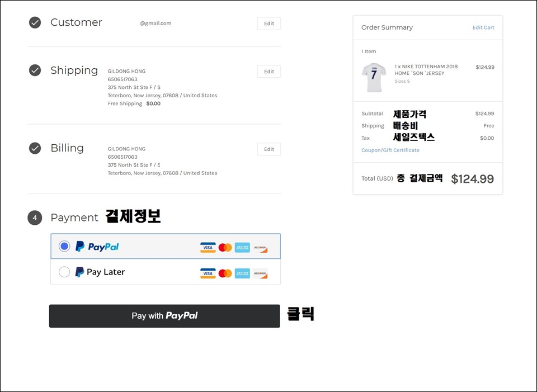
Task: Select the PayPal radio button
Action: [64, 246]
